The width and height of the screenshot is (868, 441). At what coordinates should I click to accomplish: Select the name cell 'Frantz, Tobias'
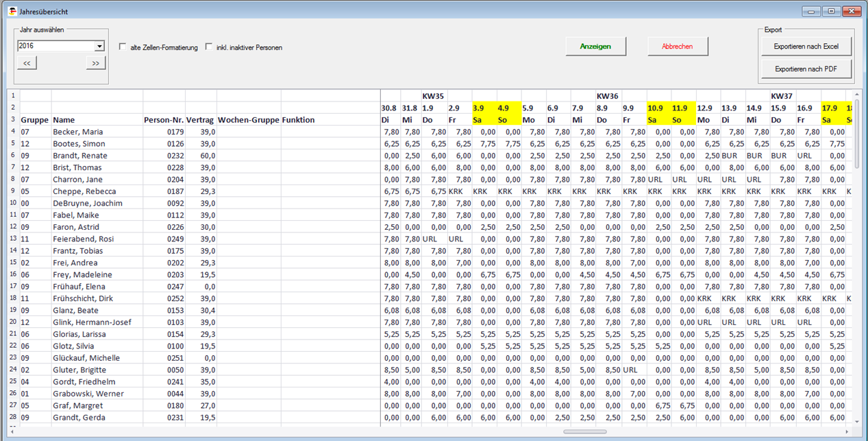coord(97,251)
